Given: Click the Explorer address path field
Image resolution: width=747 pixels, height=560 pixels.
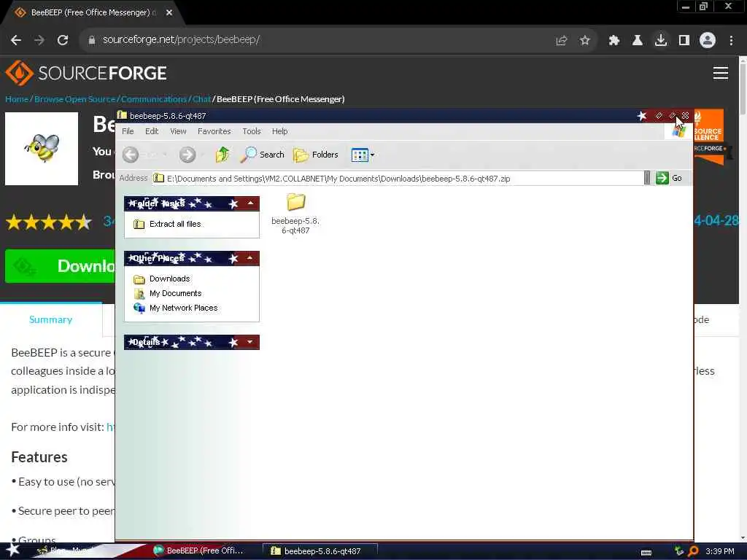Looking at the screenshot, I should (398, 179).
